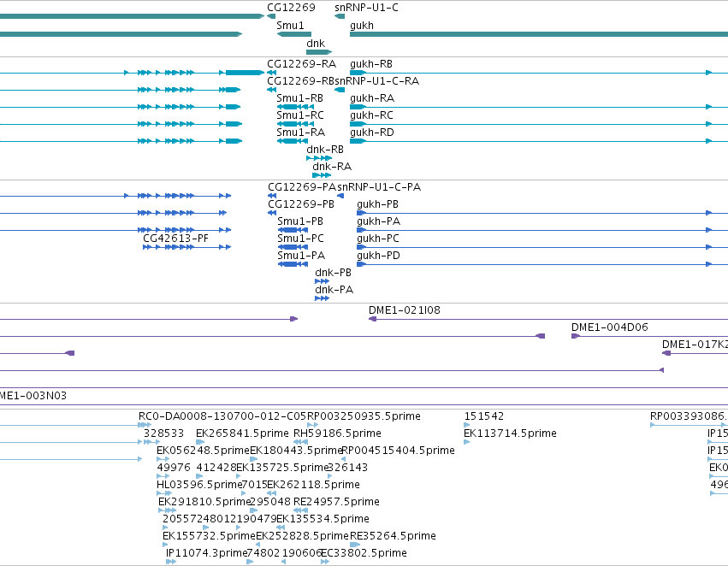The width and height of the screenshot is (728, 566).
Task: Click EST RC0-DA0008-130700-012-C05 label
Action: point(222,416)
